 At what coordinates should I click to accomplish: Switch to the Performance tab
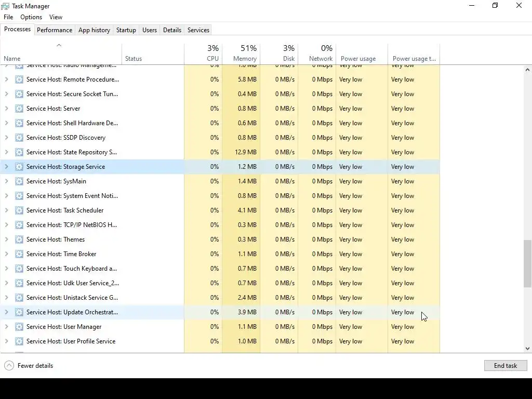point(55,30)
